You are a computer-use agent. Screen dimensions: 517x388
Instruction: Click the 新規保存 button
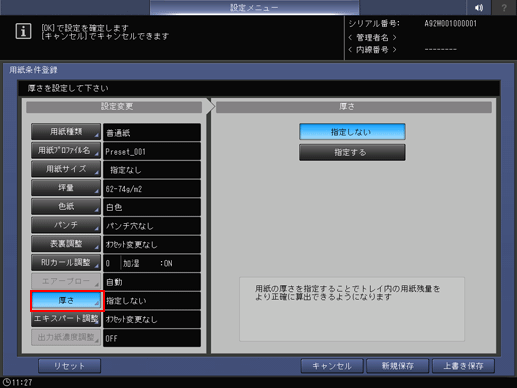(x=398, y=366)
